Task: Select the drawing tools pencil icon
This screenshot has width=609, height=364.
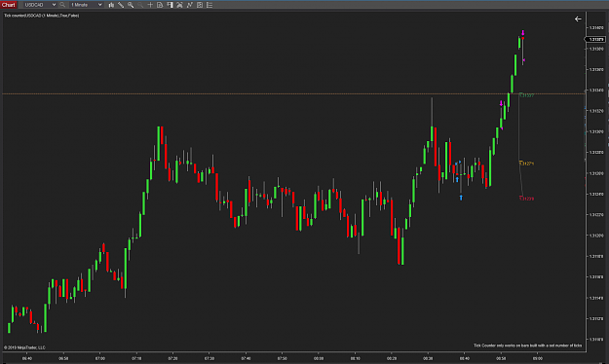Action: pos(121,5)
